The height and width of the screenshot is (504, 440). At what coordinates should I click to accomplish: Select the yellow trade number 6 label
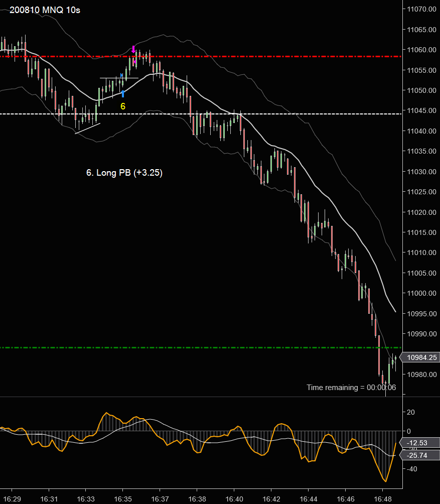click(123, 106)
